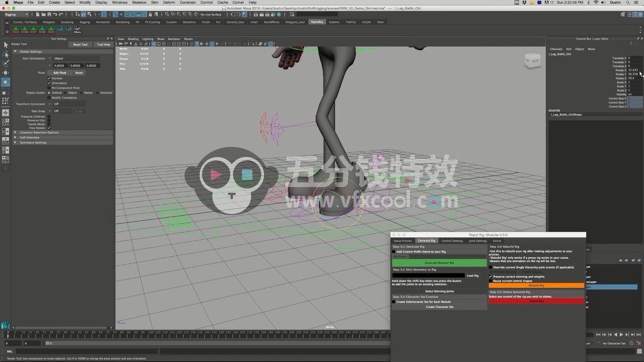Screen dimensions: 644x362
Task: Uncheck Preserve current skinning and weights
Action: tap(491, 277)
